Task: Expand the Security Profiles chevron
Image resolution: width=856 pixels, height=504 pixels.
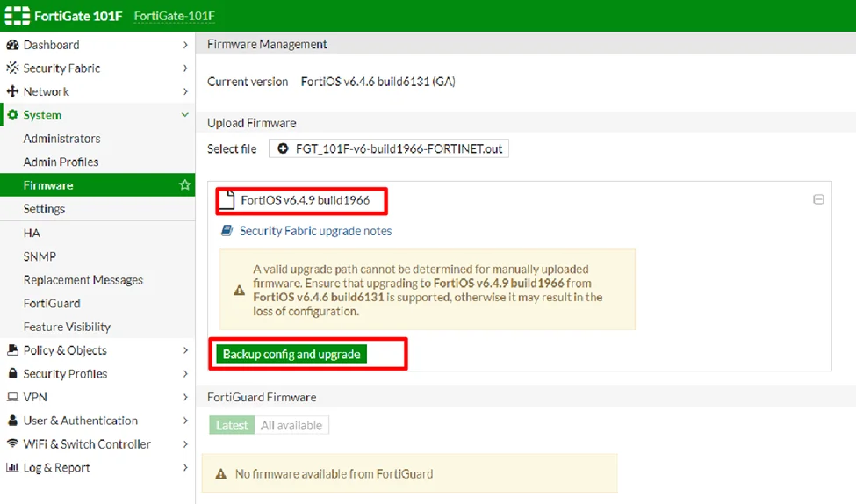Action: click(x=185, y=373)
